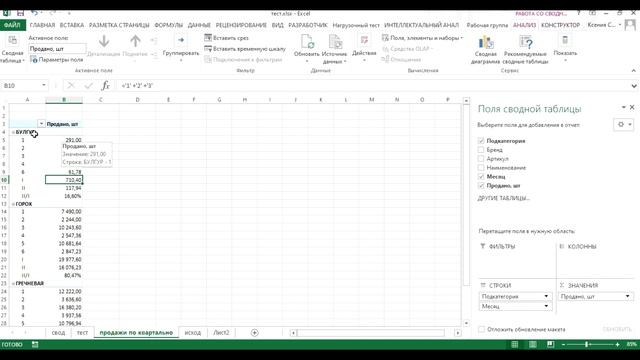Image resolution: width=640 pixels, height=360 pixels.
Task: Click the Save icon in the quick access toolbar
Action: 20,13
